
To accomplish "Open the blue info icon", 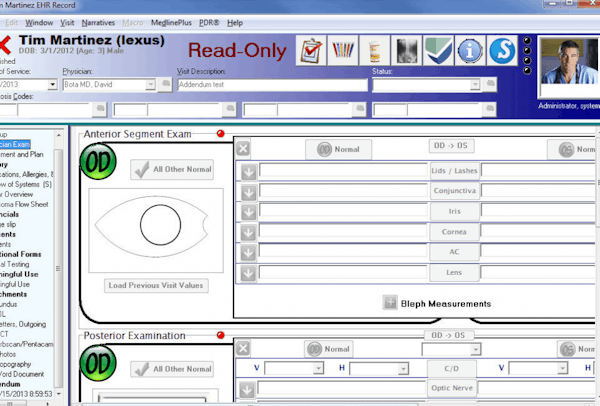I will pyautogui.click(x=470, y=50).
